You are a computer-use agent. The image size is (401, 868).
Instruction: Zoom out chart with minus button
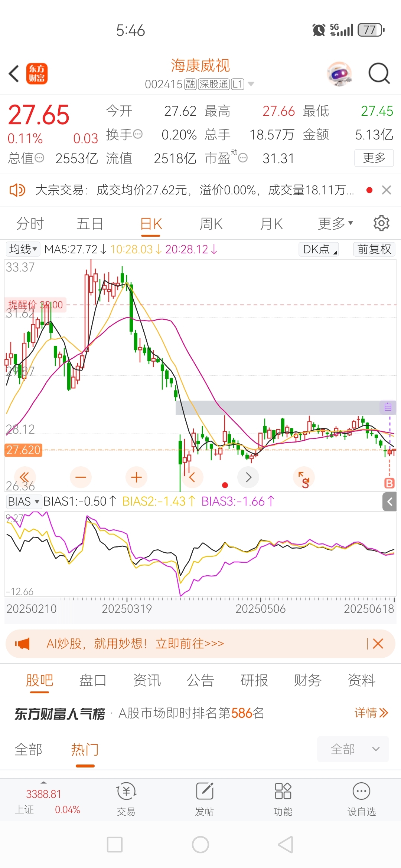81,477
